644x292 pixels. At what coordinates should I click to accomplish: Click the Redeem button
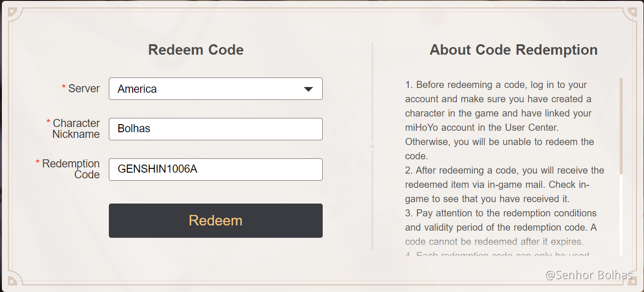[215, 220]
